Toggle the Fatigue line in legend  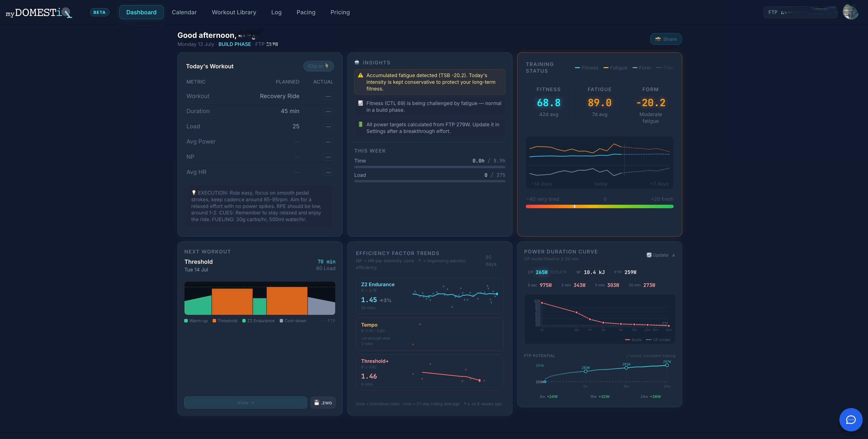[x=615, y=68]
